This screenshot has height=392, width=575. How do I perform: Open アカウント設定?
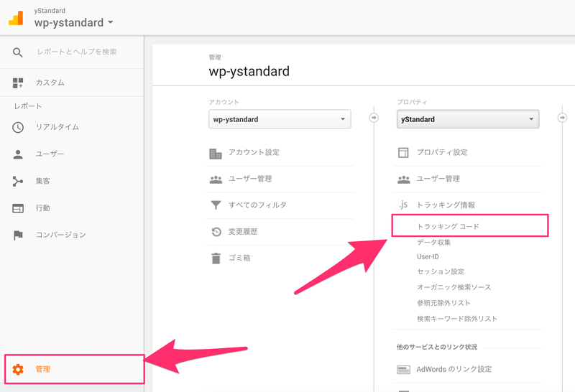pyautogui.click(x=254, y=152)
